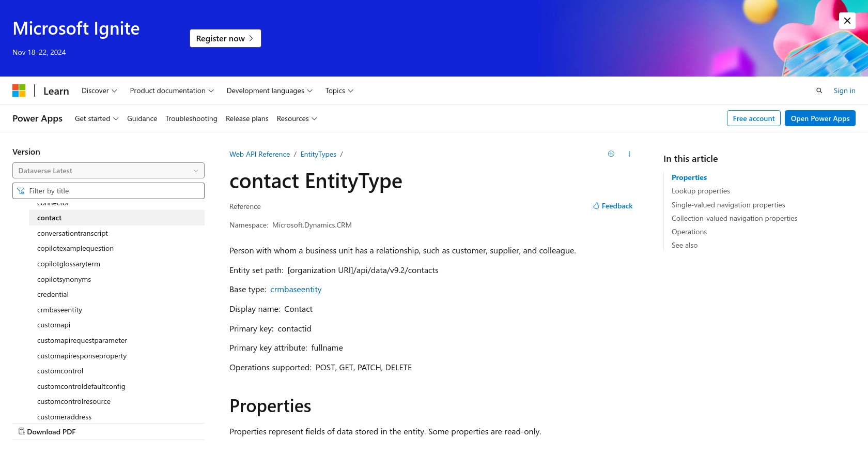Click the Feedback thumbs-up icon
This screenshot has height=453, width=868.
point(596,206)
